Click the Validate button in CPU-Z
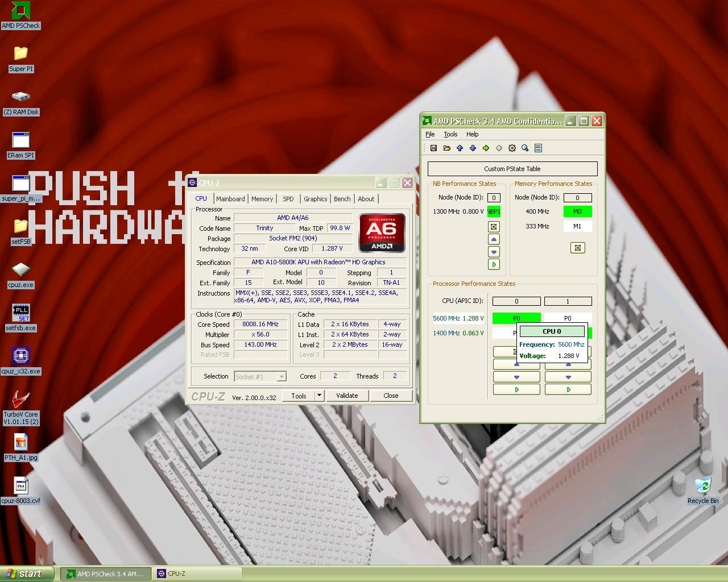Viewport: 728px width, 582px height. 347,396
